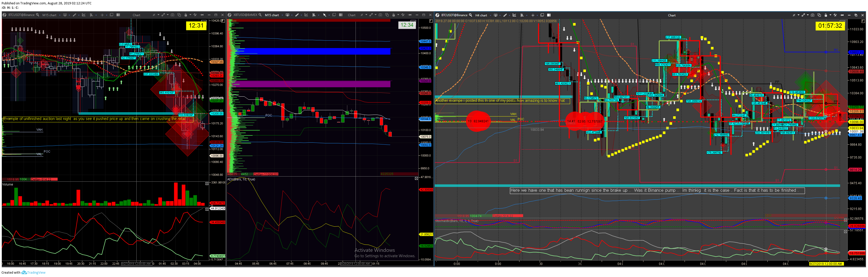868x277 pixels.
Task: Click the link chain icon in XBTUSD window
Action: point(371,15)
